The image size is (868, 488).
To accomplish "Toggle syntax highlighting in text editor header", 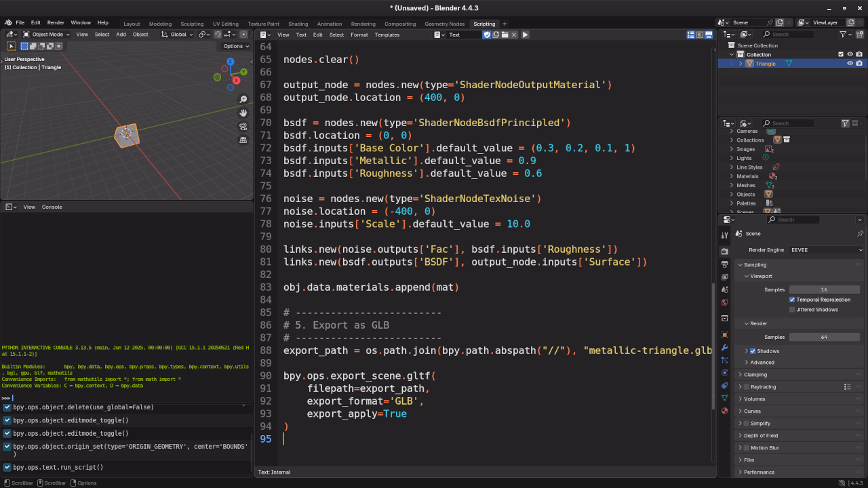I will pyautogui.click(x=709, y=35).
